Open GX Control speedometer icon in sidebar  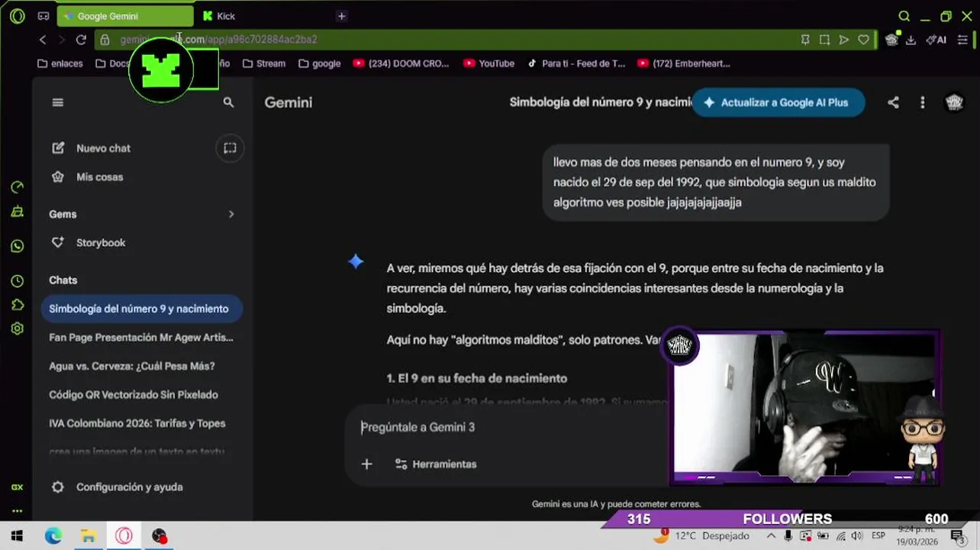[x=17, y=187]
